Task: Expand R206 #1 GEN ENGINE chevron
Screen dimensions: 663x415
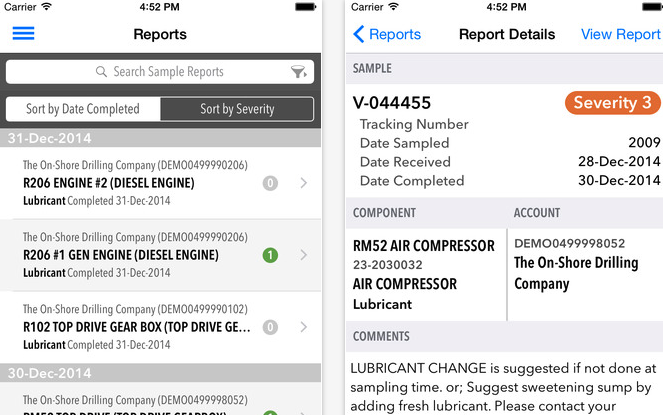Action: click(x=303, y=255)
